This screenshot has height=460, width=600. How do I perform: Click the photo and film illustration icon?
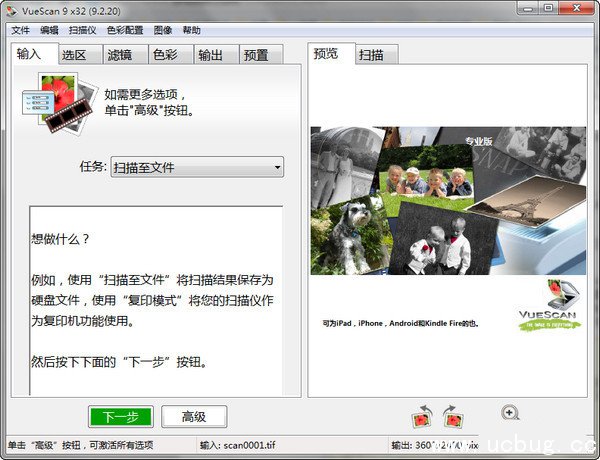(x=59, y=103)
